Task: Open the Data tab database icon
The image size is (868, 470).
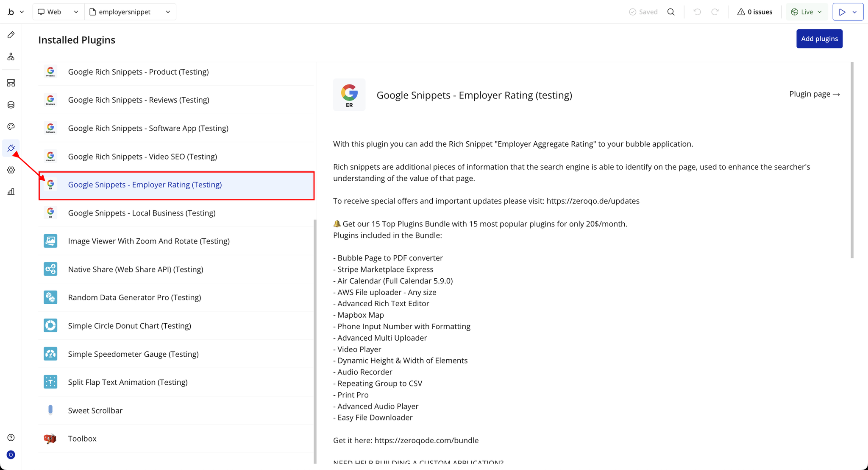Action: pos(11,105)
